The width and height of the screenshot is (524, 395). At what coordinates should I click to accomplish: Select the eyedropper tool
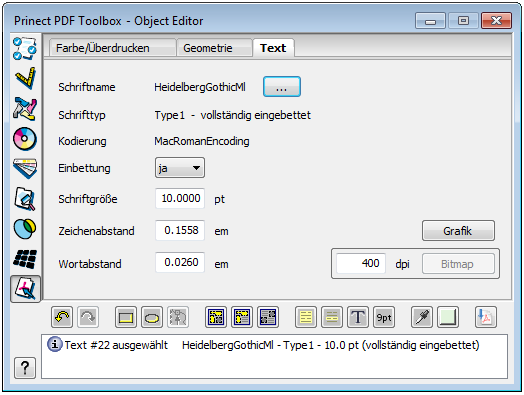[422, 317]
